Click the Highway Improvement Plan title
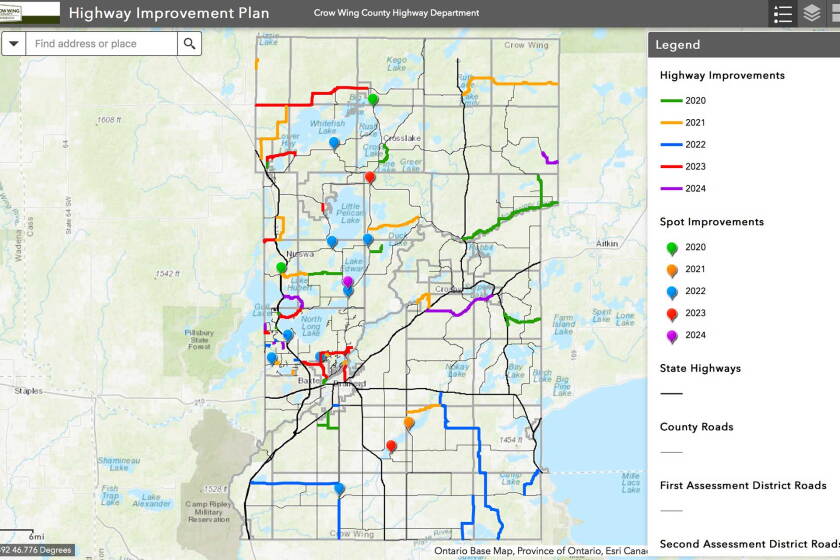Screen dimensions: 840x560 169,13
